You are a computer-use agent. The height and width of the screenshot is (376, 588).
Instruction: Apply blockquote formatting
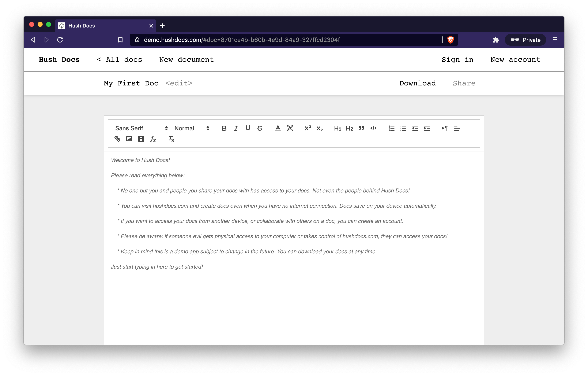tap(361, 128)
